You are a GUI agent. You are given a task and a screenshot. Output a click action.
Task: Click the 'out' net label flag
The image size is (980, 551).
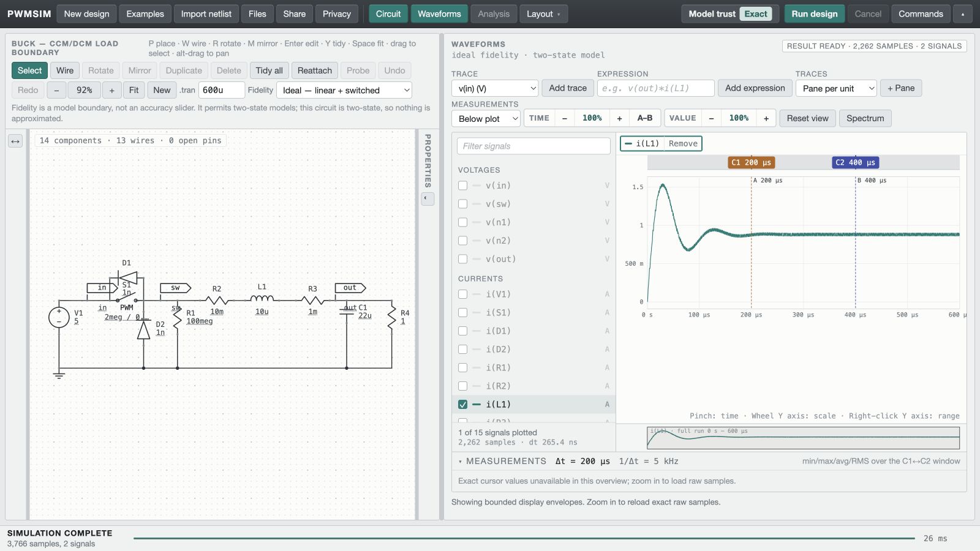350,288
